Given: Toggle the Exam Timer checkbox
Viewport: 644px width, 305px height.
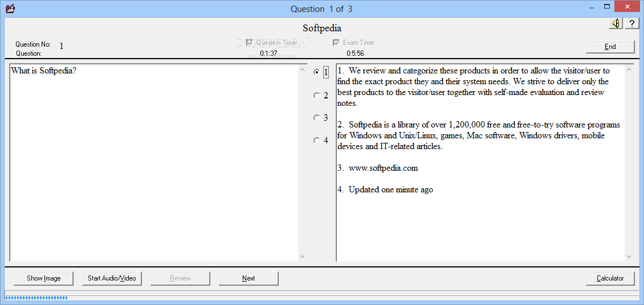Looking at the screenshot, I should pyautogui.click(x=336, y=43).
